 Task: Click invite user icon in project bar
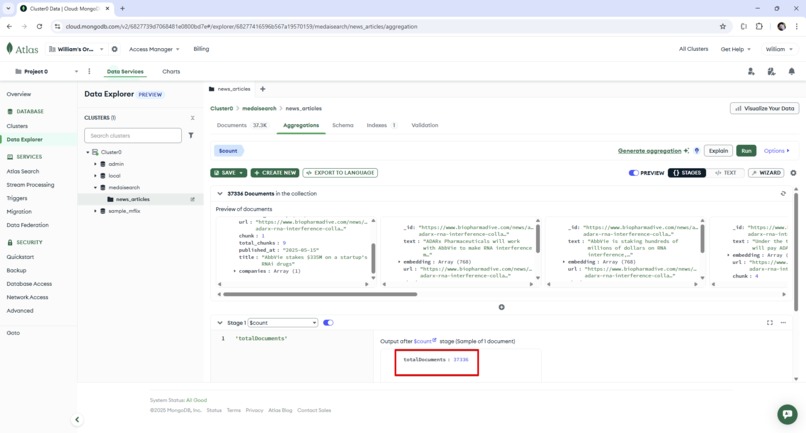[x=751, y=71]
